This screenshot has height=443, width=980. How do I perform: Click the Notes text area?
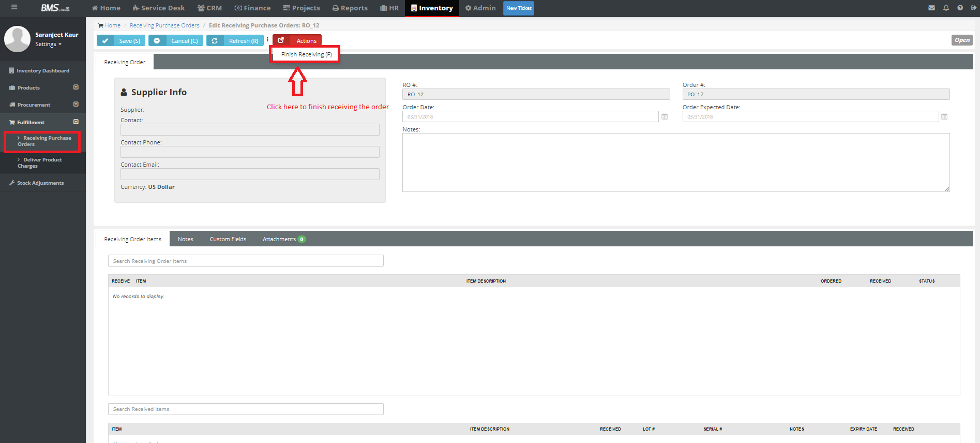(x=676, y=163)
